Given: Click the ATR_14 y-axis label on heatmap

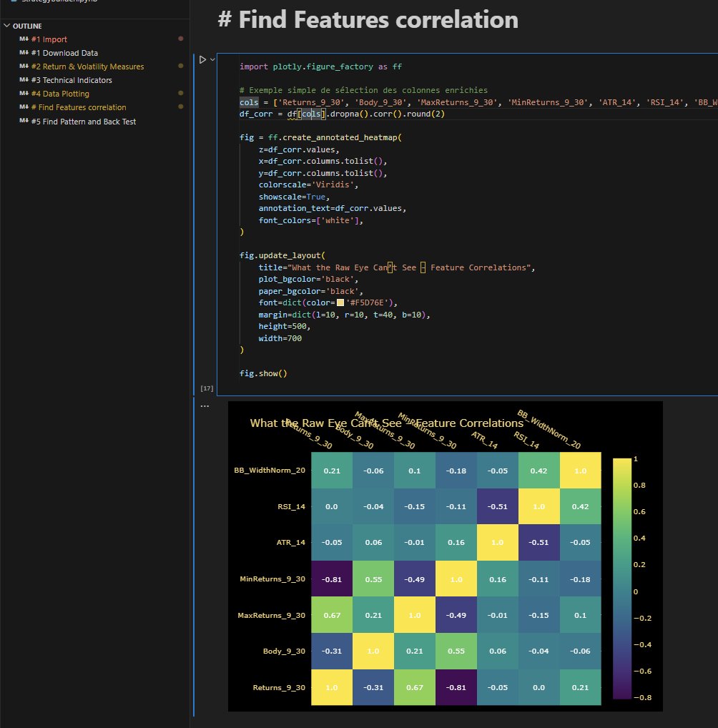Looking at the screenshot, I should coord(291,542).
